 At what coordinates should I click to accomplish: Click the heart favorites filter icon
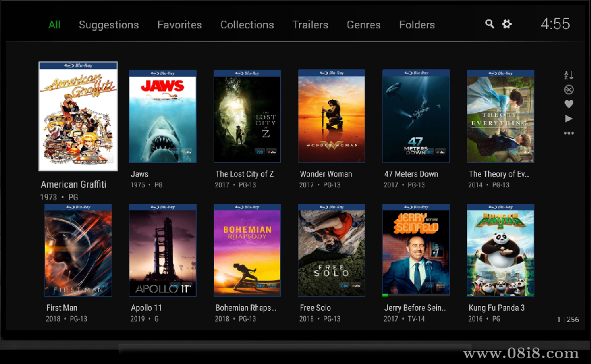[x=569, y=104]
